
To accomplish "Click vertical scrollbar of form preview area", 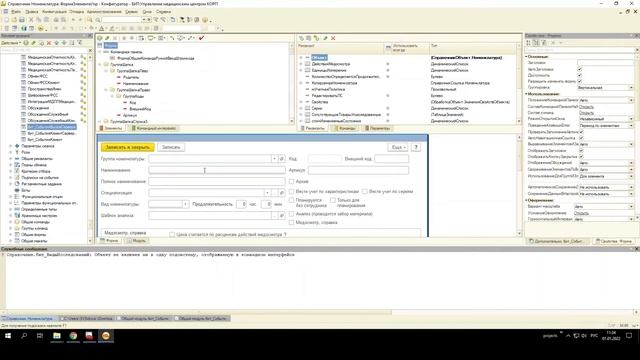I will point(519,186).
